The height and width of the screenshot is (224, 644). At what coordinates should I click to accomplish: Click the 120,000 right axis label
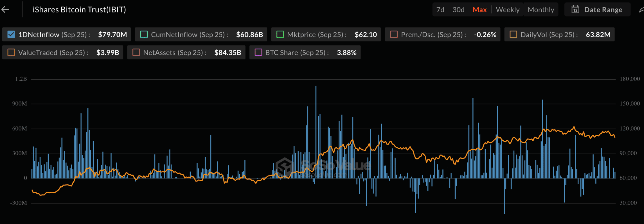coord(630,129)
